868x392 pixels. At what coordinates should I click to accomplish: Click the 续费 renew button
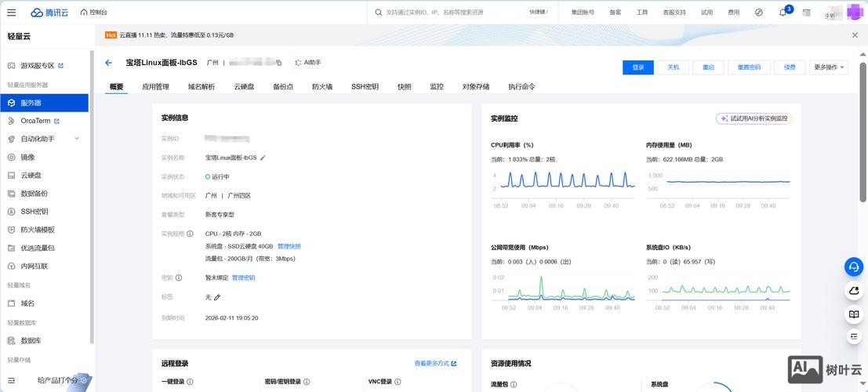(790, 67)
